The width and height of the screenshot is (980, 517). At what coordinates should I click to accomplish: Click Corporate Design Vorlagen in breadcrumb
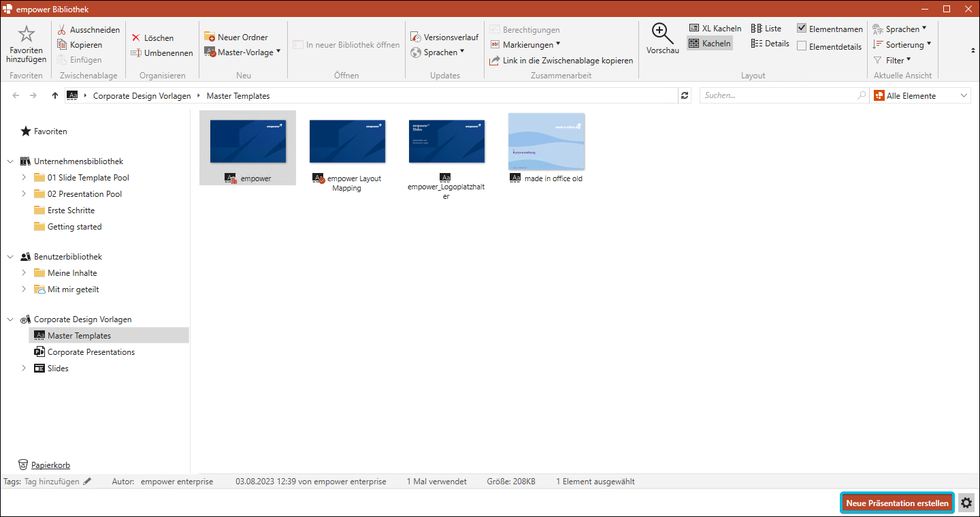(x=142, y=96)
